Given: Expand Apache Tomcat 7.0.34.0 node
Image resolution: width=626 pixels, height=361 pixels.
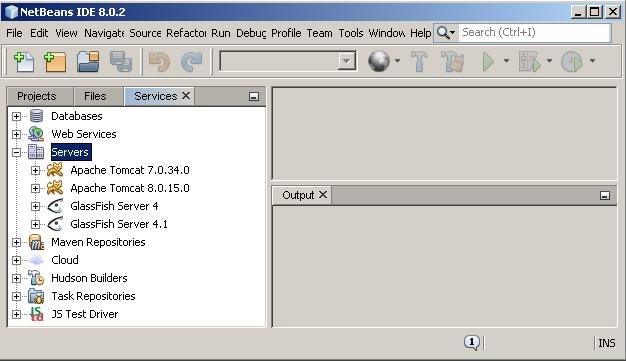Looking at the screenshot, I should coord(36,171).
